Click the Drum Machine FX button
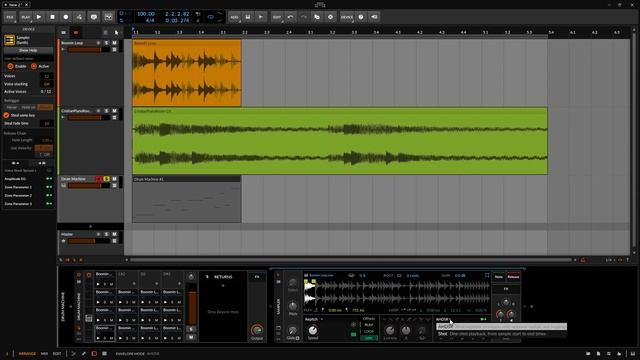This screenshot has width=640, height=360. pyautogui.click(x=257, y=277)
